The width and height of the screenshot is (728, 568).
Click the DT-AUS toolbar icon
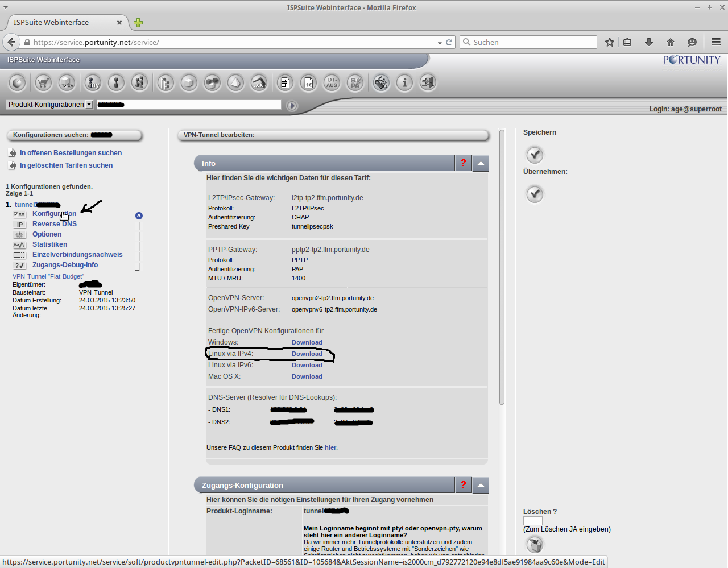pyautogui.click(x=332, y=83)
